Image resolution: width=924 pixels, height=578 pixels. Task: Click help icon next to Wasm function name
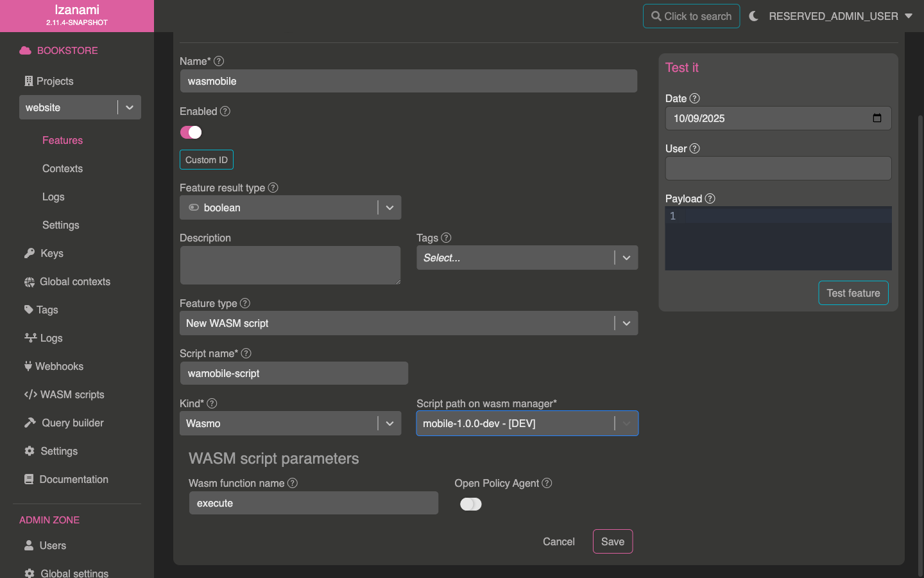(293, 483)
